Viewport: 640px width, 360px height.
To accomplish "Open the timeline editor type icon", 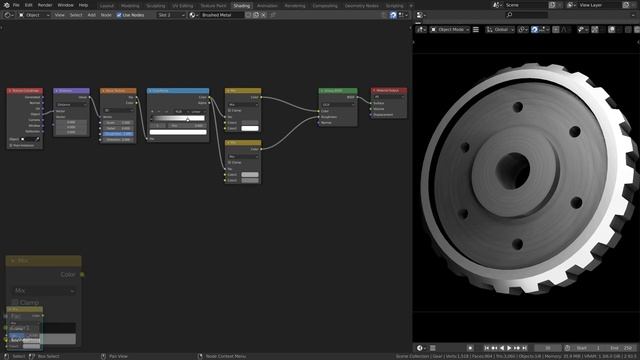I will (420, 348).
